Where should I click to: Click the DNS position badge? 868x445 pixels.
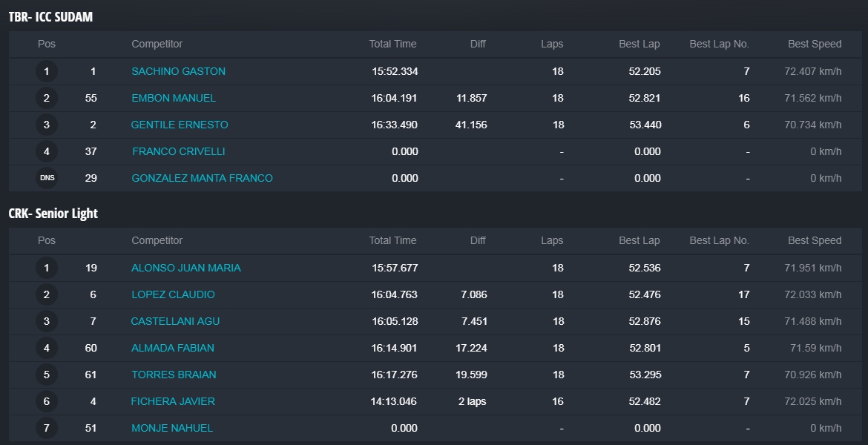click(x=47, y=178)
